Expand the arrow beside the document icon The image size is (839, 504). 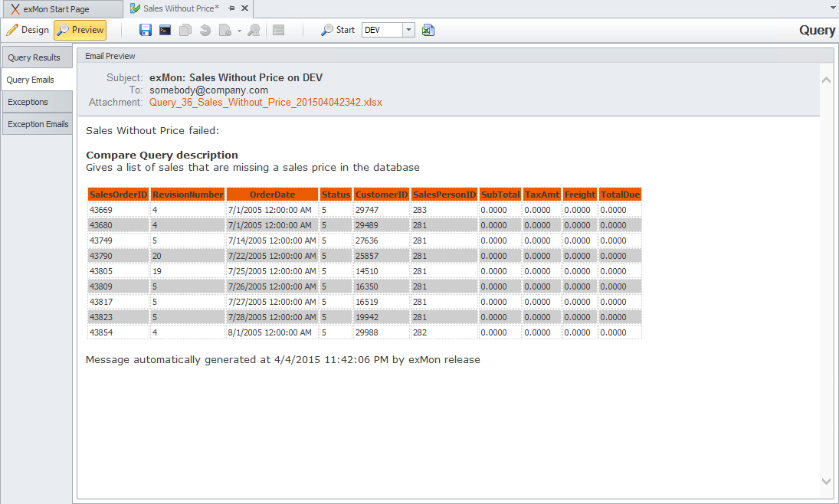pos(239,31)
